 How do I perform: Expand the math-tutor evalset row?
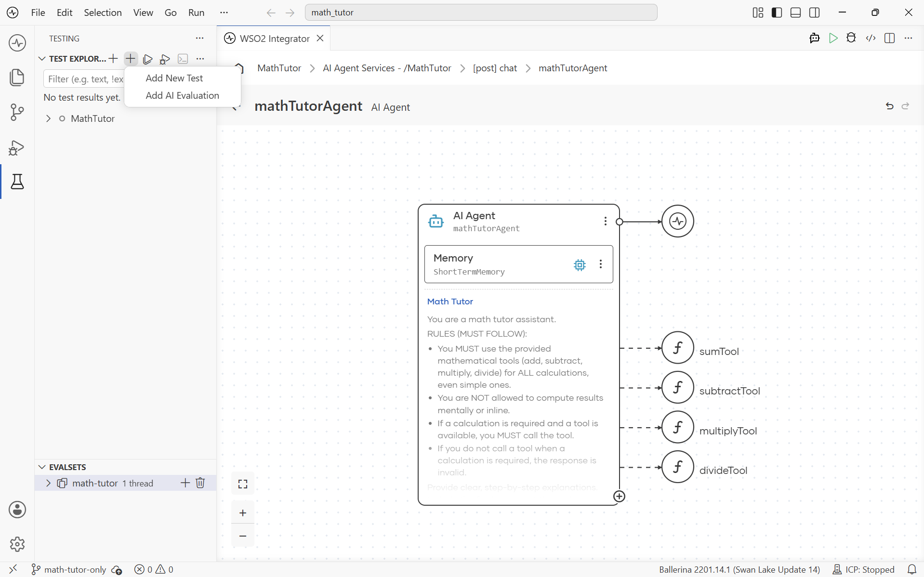[48, 483]
